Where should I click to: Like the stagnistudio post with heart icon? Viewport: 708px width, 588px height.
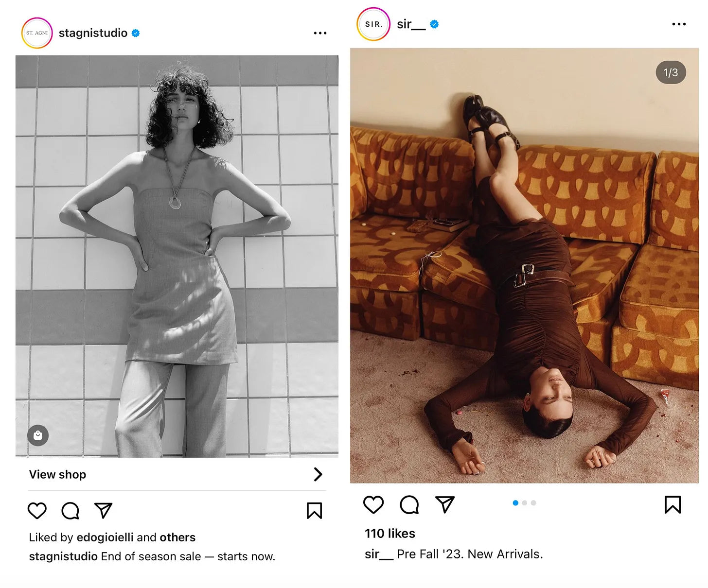37,511
